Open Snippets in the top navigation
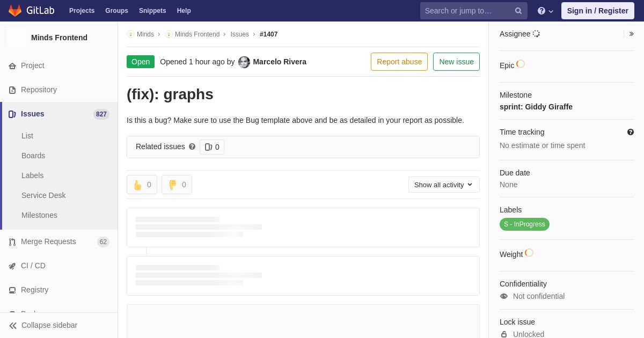644x338 pixels. (152, 11)
